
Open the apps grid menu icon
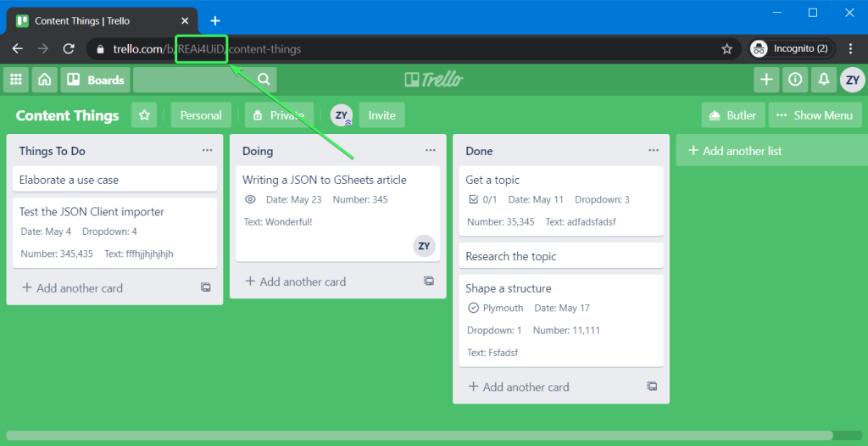(x=16, y=80)
